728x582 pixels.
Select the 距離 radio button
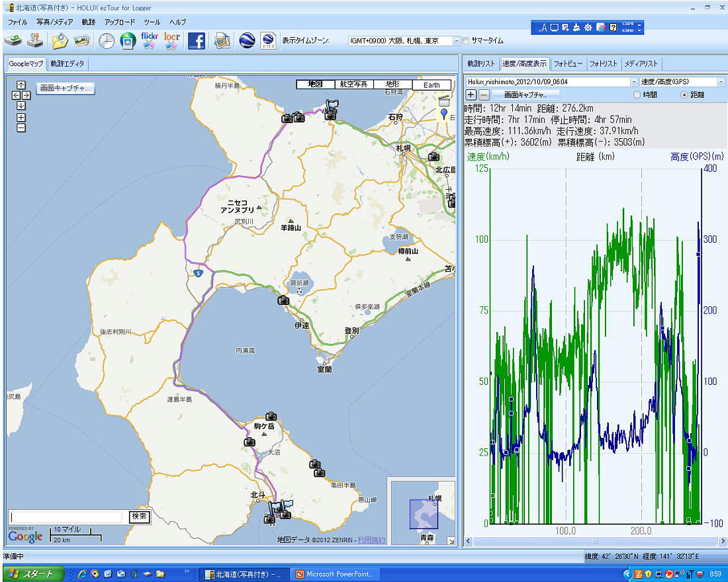(684, 95)
